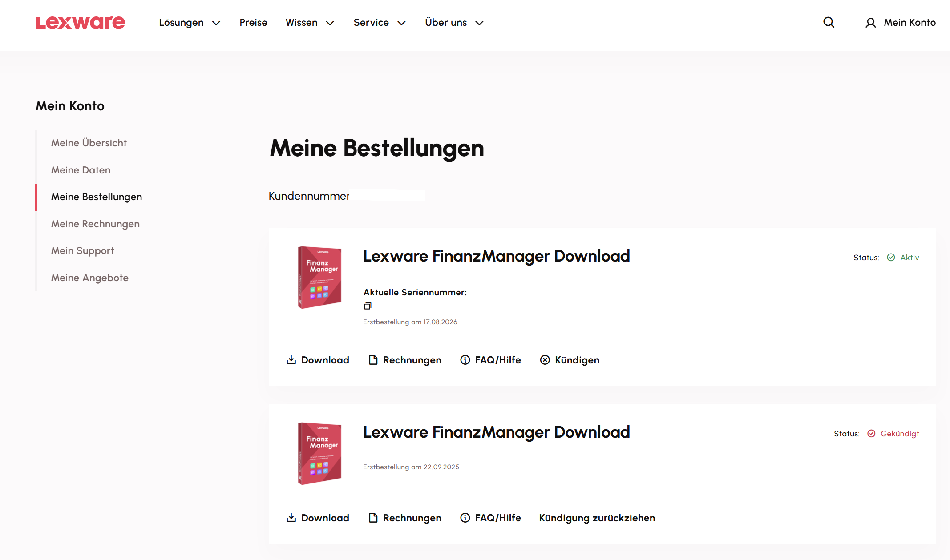Open the Service menu label

click(371, 23)
